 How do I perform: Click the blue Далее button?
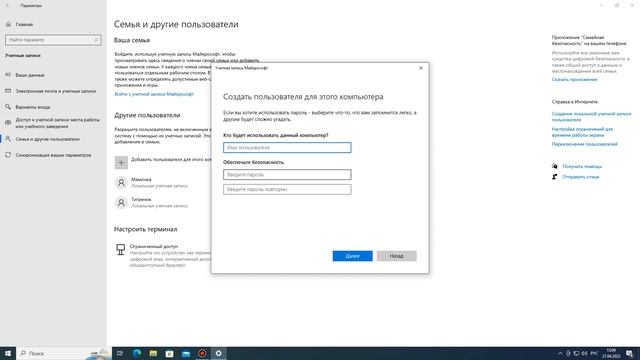352,256
